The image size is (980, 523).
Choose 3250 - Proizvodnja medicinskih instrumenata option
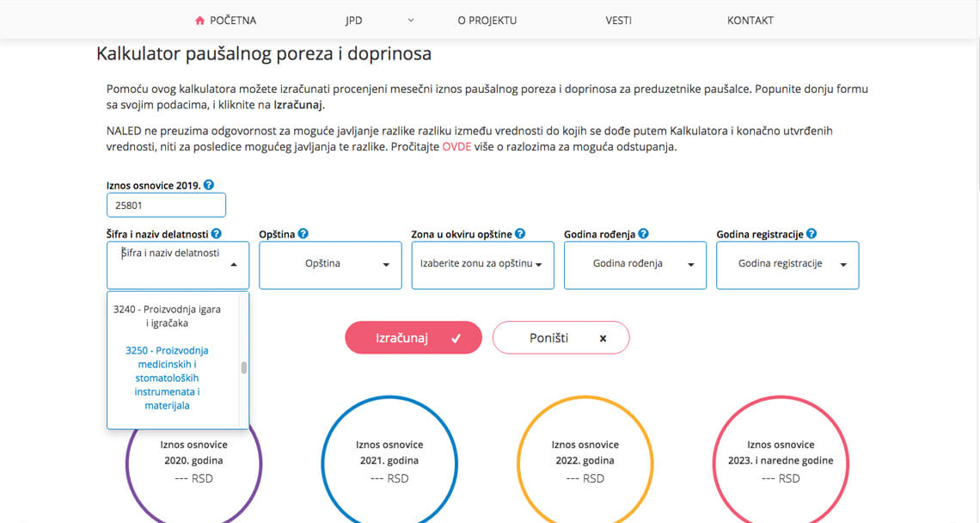167,378
